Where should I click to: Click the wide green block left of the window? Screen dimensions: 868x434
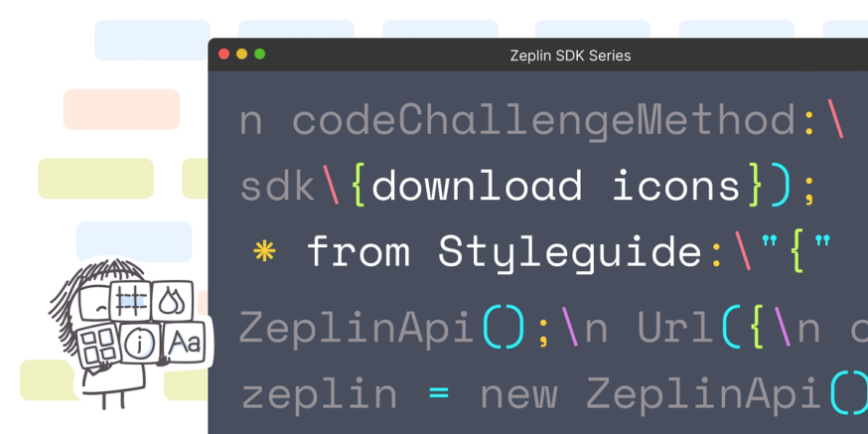[x=95, y=178]
